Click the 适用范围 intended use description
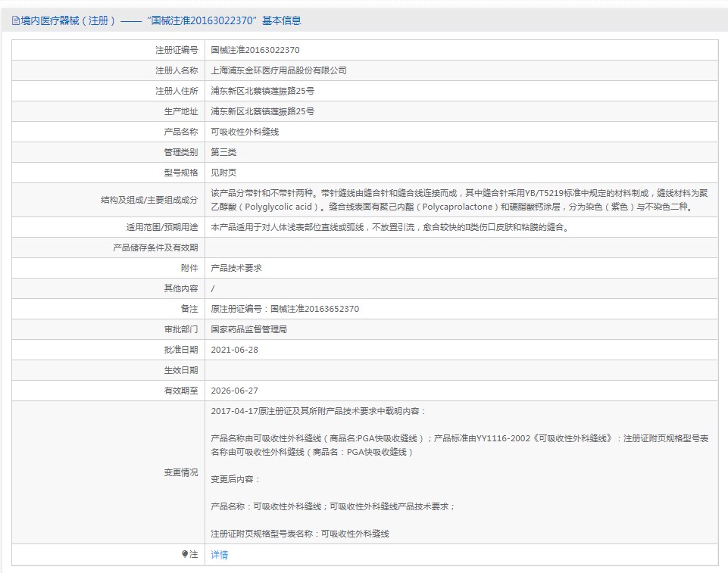The image size is (728, 573). (x=391, y=227)
